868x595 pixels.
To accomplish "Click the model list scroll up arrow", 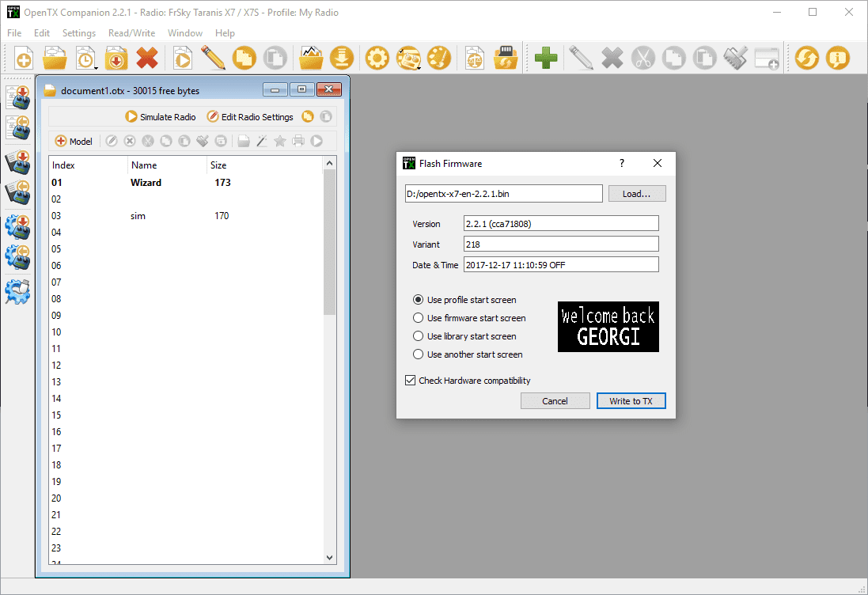I will [329, 163].
